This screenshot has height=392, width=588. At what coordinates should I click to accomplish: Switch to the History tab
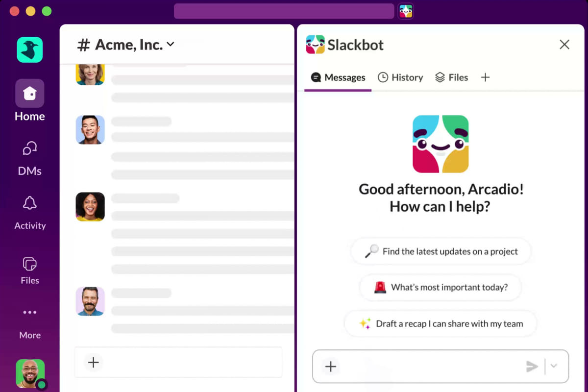coord(400,77)
